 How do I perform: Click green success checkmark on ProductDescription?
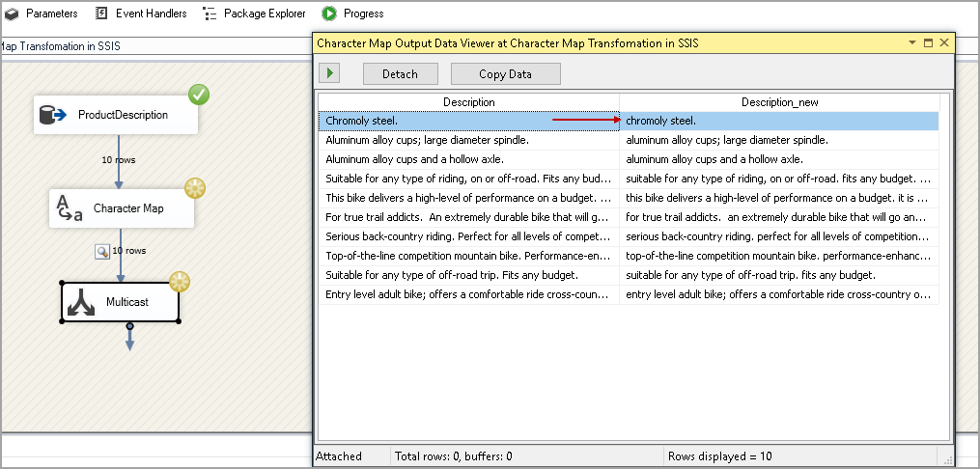tap(199, 95)
